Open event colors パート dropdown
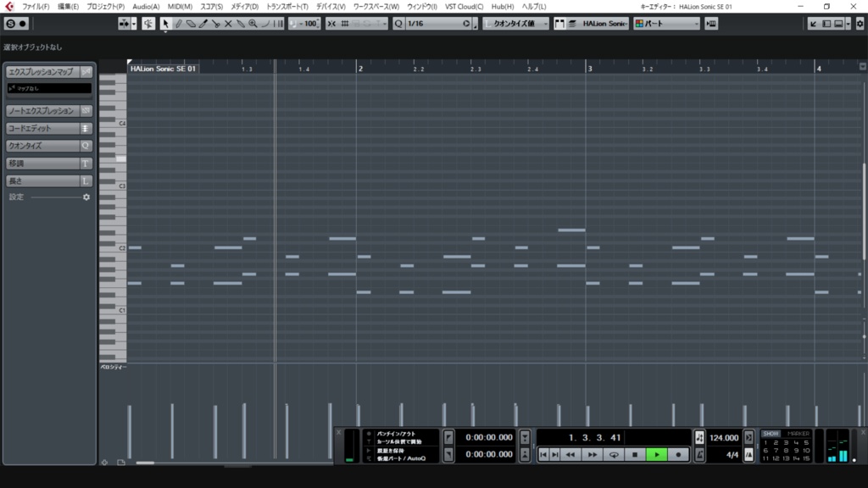Viewport: 868px width, 488px height. click(x=667, y=24)
